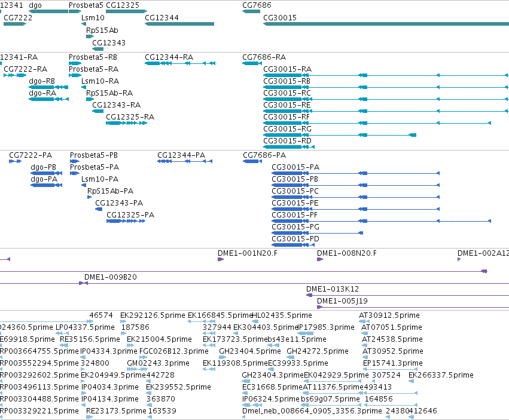This screenshot has height=420, width=509.
Task: Select protein CG12325-PA
Action: (x=130, y=215)
